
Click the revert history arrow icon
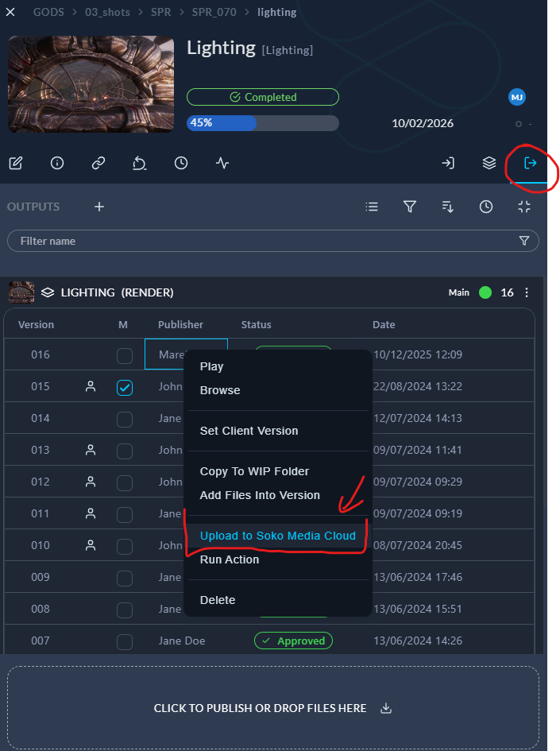pos(139,164)
